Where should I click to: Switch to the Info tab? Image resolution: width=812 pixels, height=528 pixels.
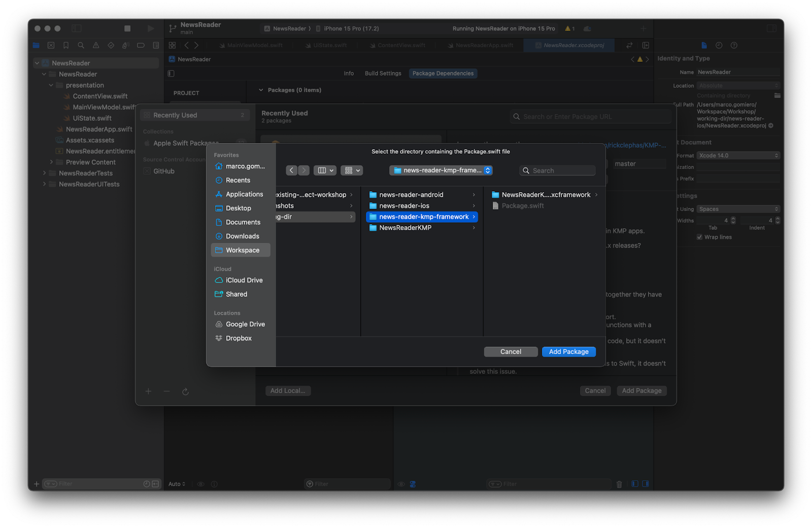[x=349, y=74]
